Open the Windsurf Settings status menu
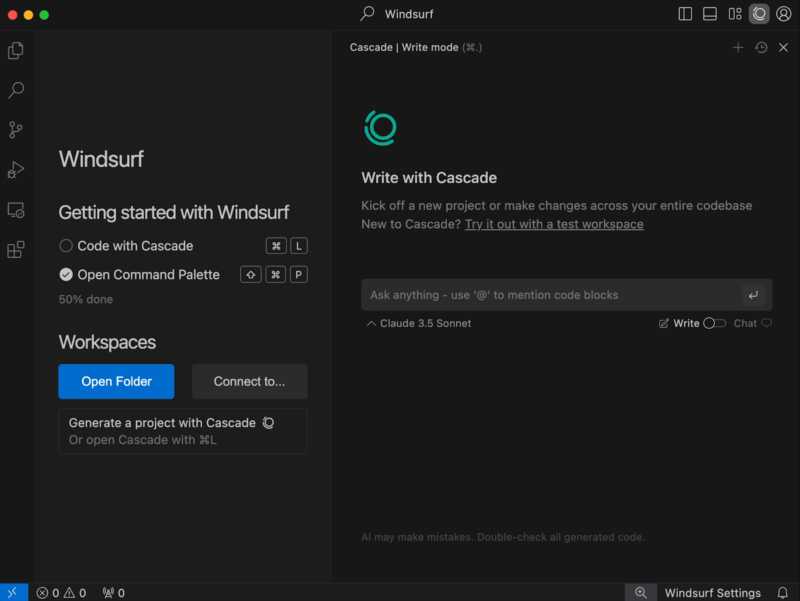 click(x=712, y=593)
